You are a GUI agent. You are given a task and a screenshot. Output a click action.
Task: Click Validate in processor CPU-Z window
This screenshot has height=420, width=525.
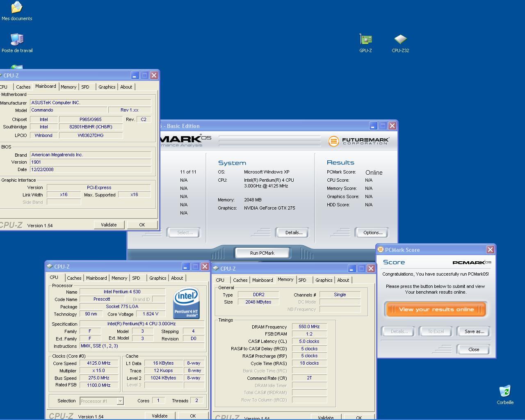tap(160, 415)
